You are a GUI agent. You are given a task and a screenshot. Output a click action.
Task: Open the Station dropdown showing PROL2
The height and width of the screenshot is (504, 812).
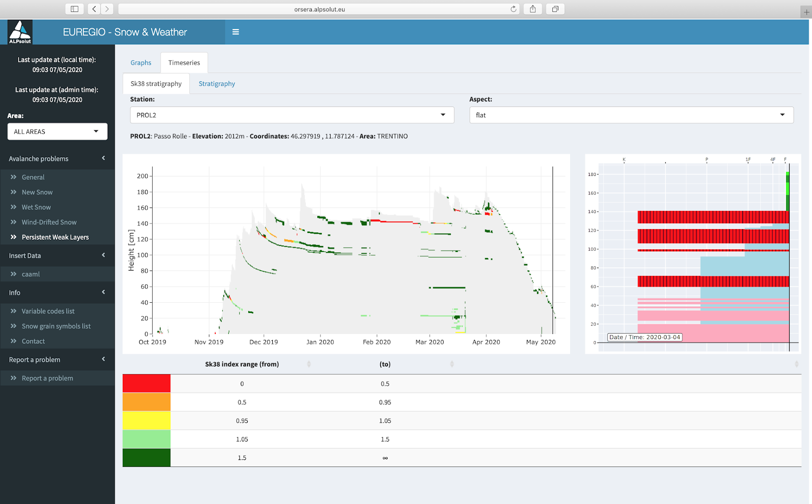coord(292,115)
